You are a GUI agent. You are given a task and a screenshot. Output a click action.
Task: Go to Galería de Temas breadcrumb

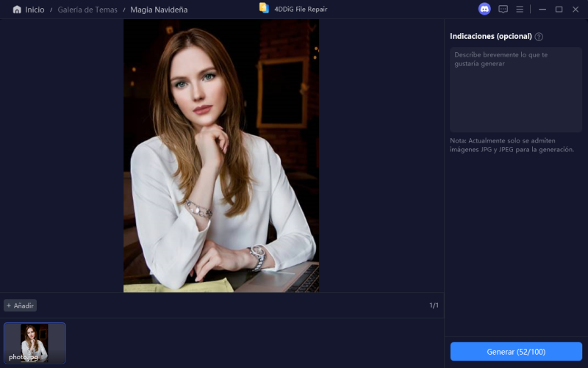click(x=87, y=10)
